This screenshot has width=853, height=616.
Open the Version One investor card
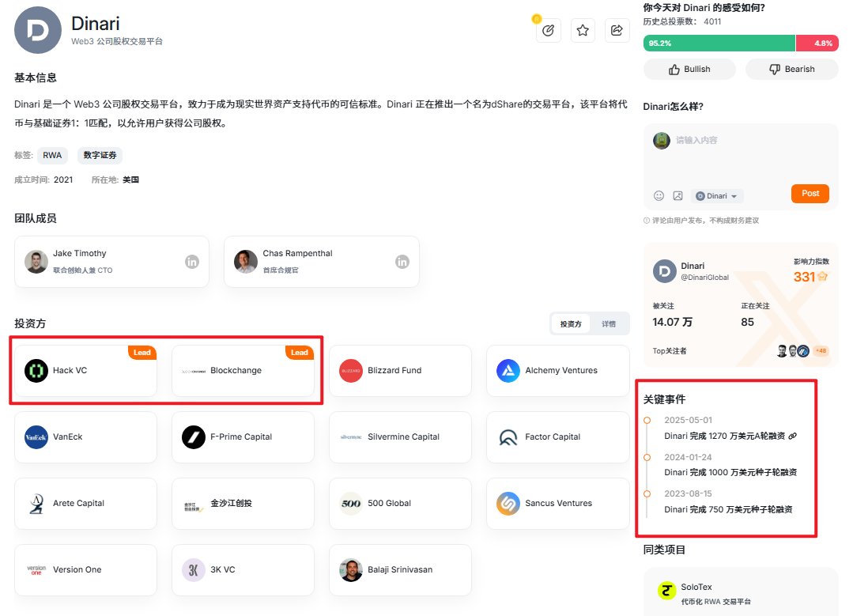pos(85,570)
